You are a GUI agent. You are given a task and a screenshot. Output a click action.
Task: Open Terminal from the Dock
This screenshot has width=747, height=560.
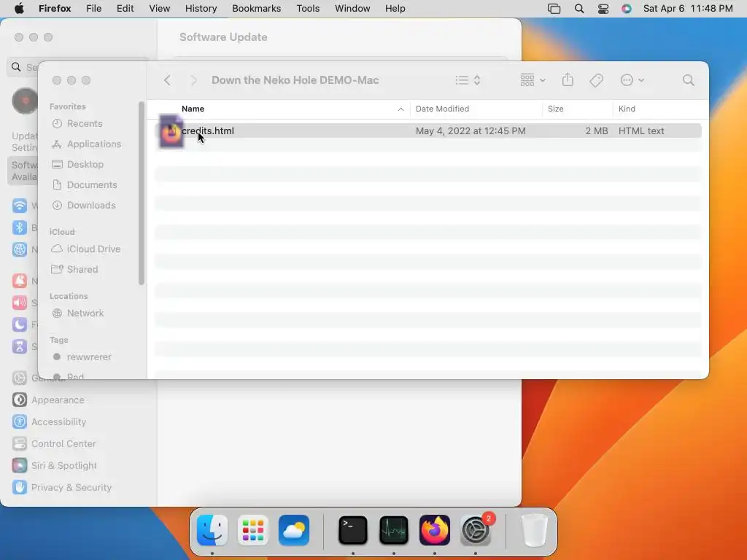click(353, 530)
